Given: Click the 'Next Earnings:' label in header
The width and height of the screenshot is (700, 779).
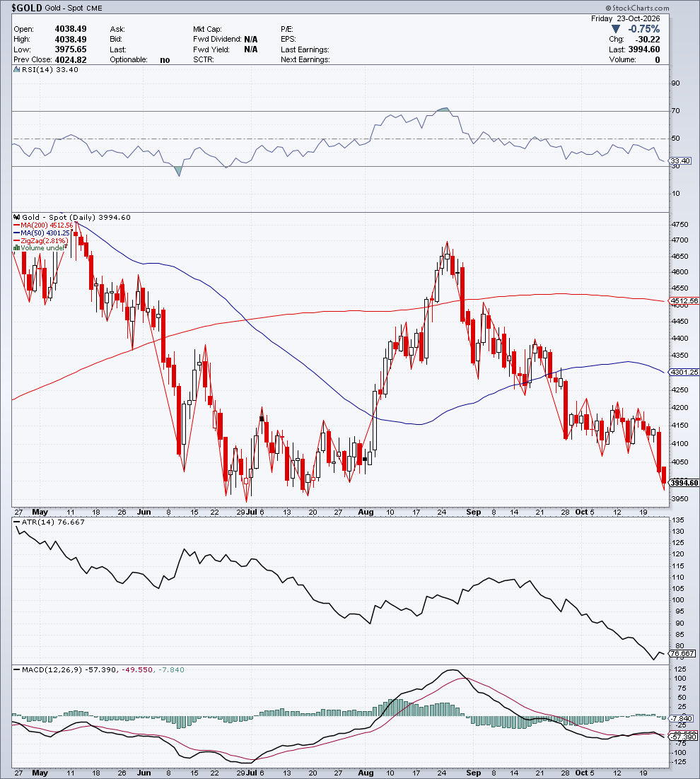Looking at the screenshot, I should (305, 59).
